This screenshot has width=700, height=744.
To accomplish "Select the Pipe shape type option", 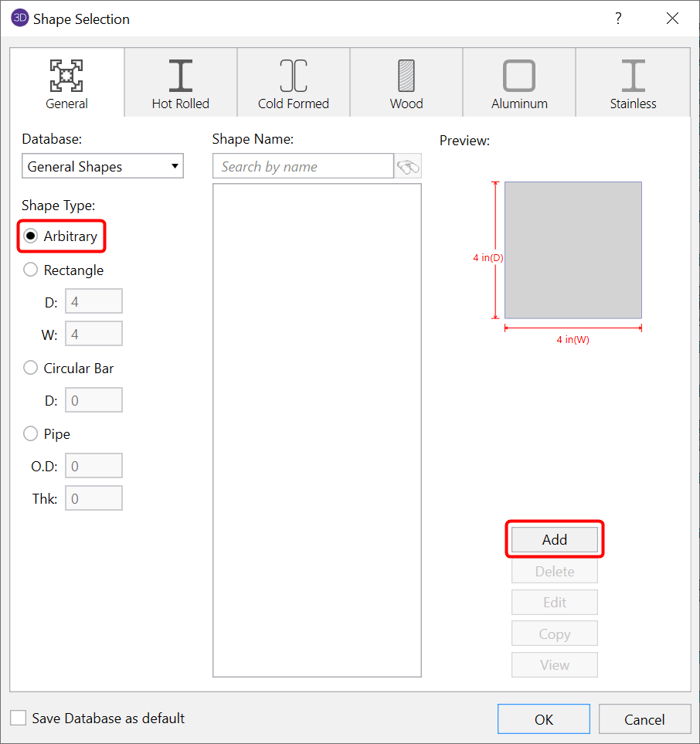I will pyautogui.click(x=30, y=433).
